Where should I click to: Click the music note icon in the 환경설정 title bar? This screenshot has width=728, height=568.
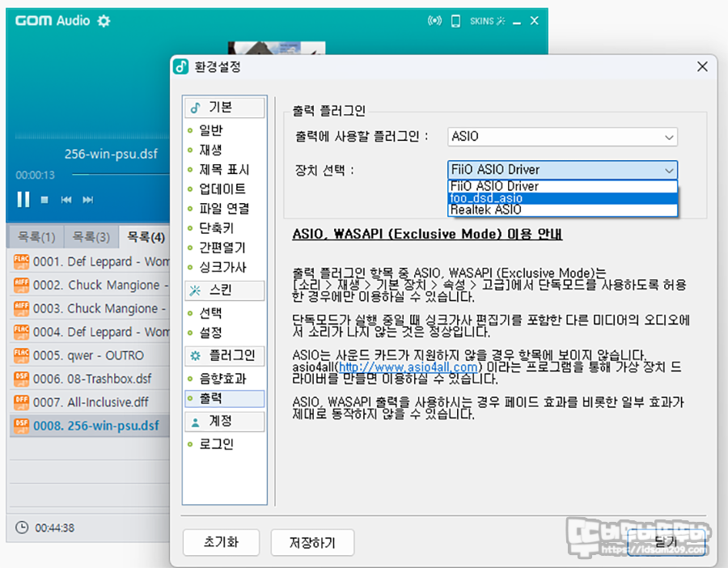click(x=180, y=67)
